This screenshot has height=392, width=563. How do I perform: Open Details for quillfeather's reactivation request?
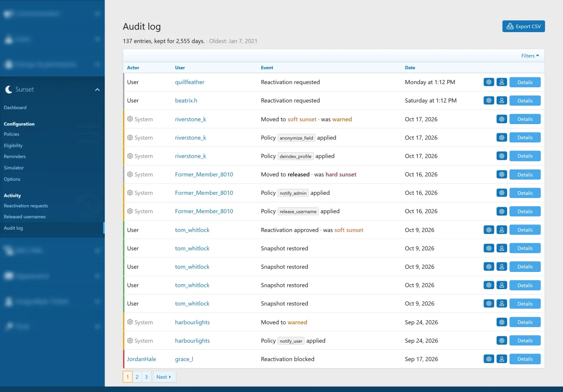click(x=525, y=82)
